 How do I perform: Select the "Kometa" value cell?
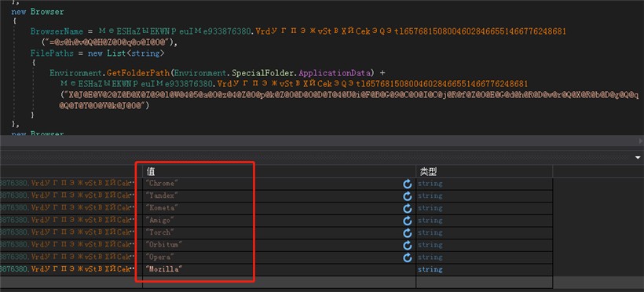tap(279, 208)
